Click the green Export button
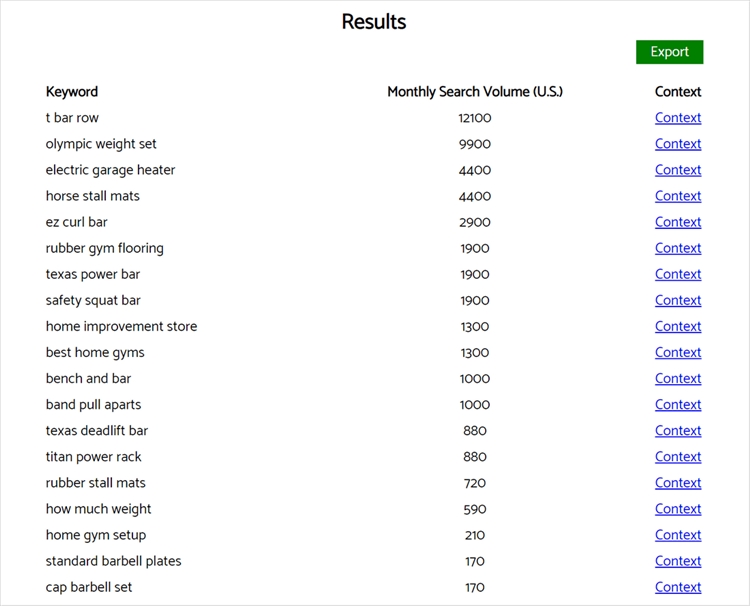This screenshot has width=750, height=606. pos(669,52)
